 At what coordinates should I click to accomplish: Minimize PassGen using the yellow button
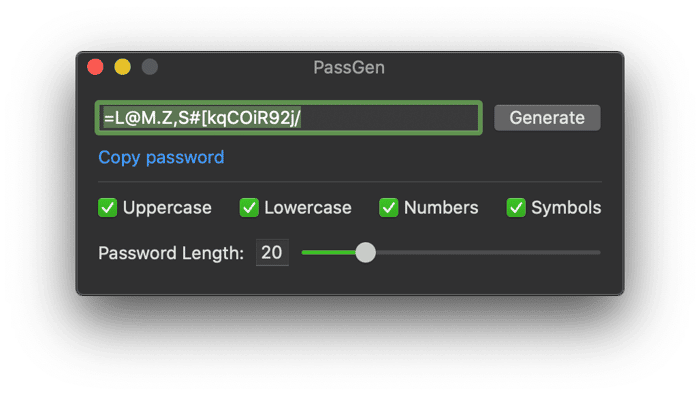[123, 67]
